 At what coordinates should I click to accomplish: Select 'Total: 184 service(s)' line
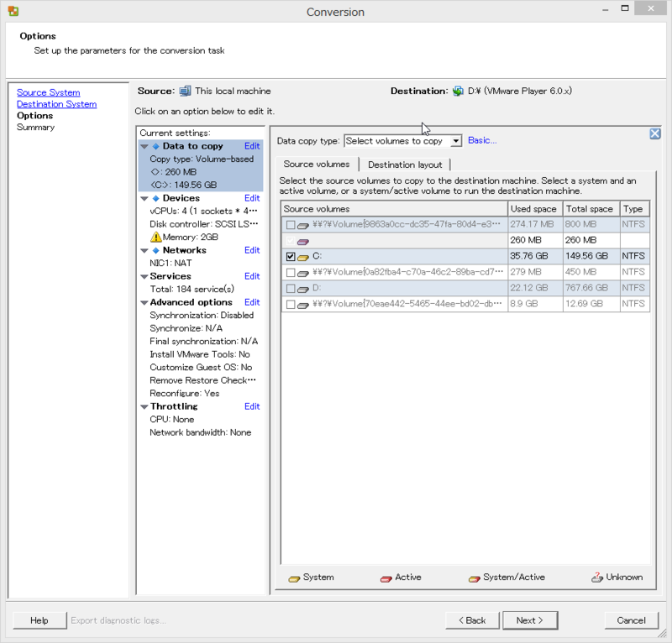point(192,289)
